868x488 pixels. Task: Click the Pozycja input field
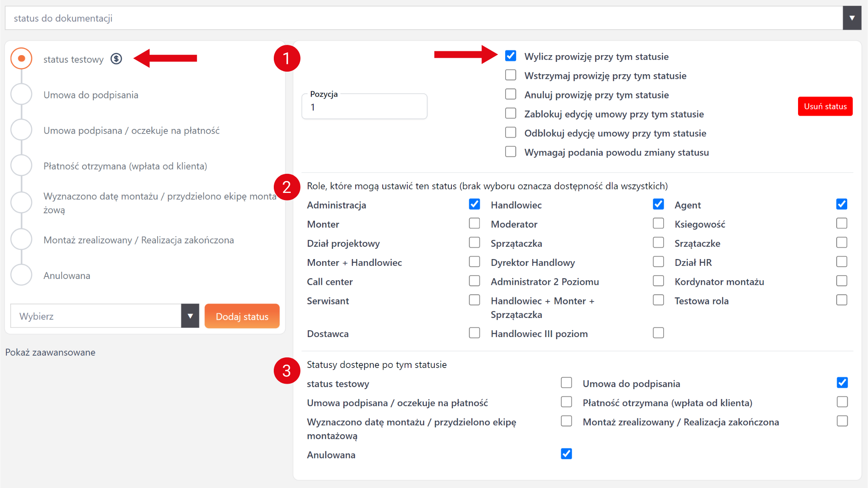(x=364, y=107)
